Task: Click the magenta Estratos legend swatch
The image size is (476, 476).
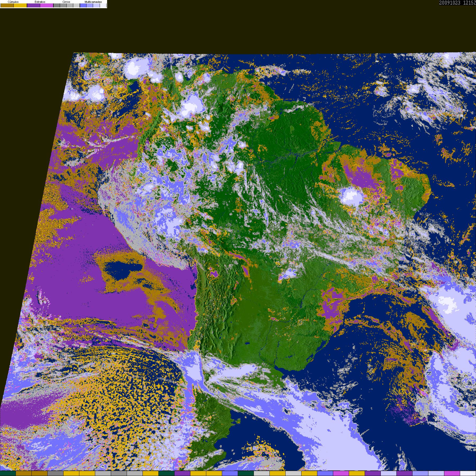Action: tap(47, 5)
